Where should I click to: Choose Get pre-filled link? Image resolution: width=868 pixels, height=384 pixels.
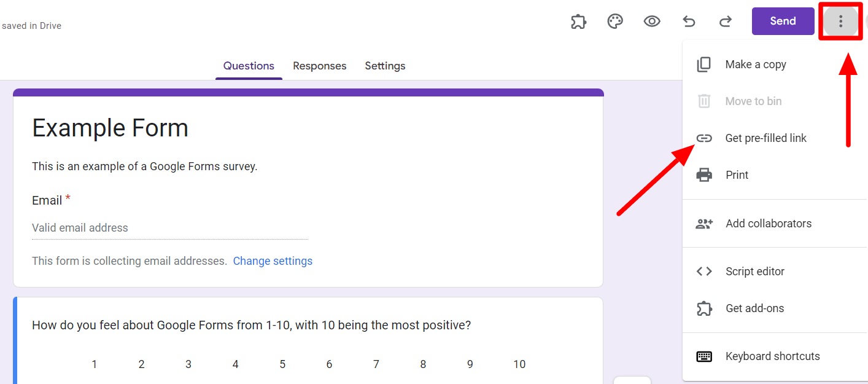775,138
